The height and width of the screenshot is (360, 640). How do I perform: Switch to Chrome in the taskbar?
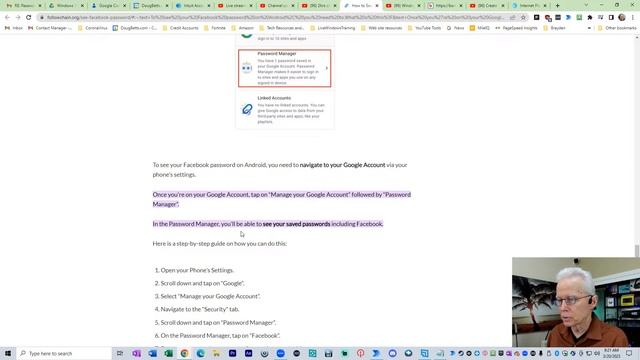click(x=184, y=353)
